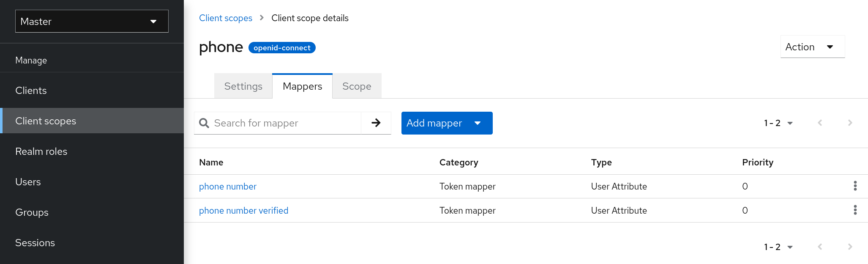Open kebab menu for phone number row
Image resolution: width=868 pixels, height=264 pixels.
click(855, 186)
